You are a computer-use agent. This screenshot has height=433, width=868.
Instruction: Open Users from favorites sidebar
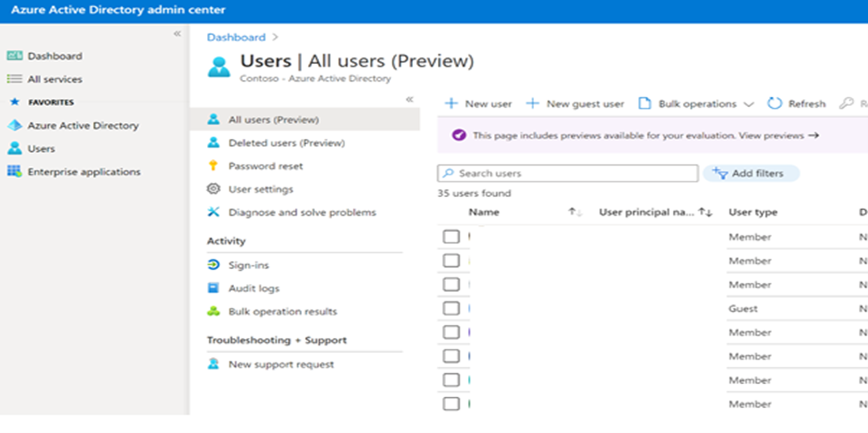41,149
